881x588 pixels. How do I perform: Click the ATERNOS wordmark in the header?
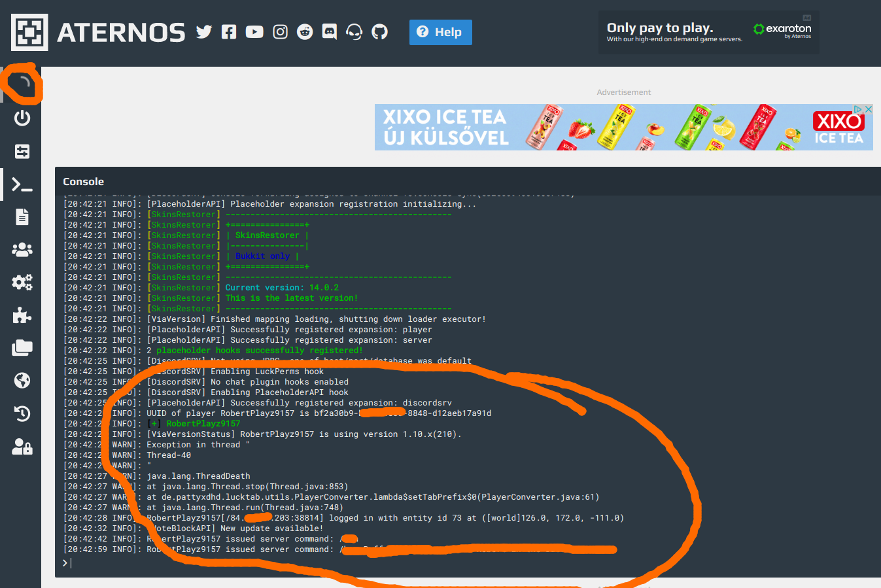[121, 32]
